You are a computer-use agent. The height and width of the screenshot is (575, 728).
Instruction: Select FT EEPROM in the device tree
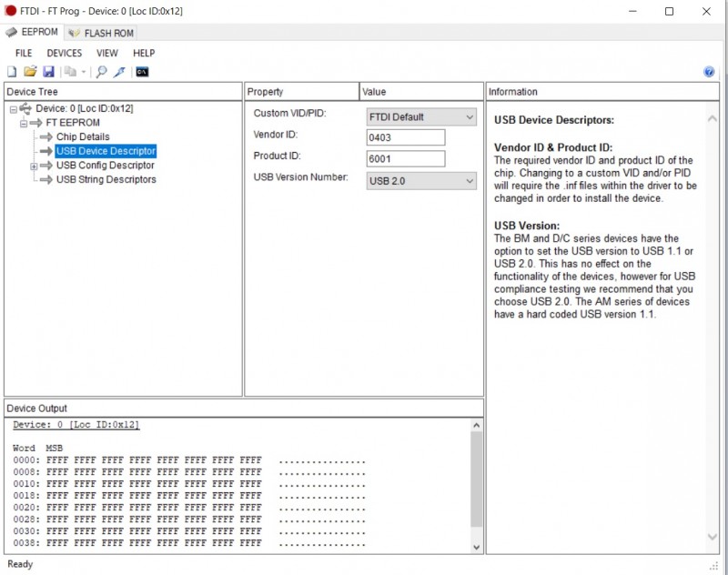pos(73,123)
